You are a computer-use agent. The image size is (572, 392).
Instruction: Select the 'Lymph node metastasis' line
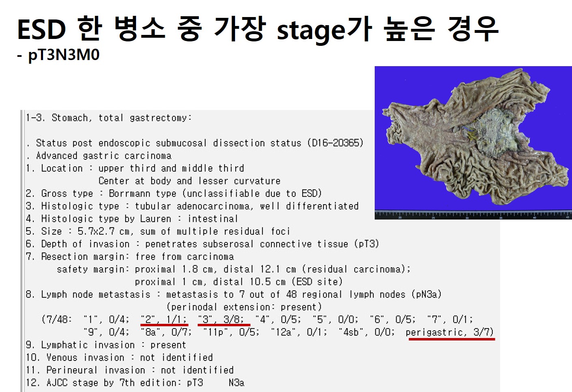[233, 294]
